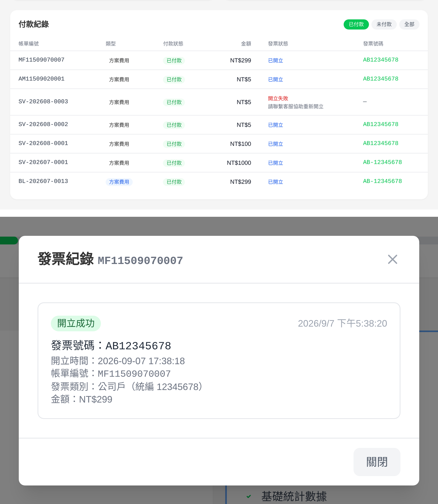The image size is (438, 504).
Task: Open 已開立 link for SV-202608-0001
Action: [276, 144]
